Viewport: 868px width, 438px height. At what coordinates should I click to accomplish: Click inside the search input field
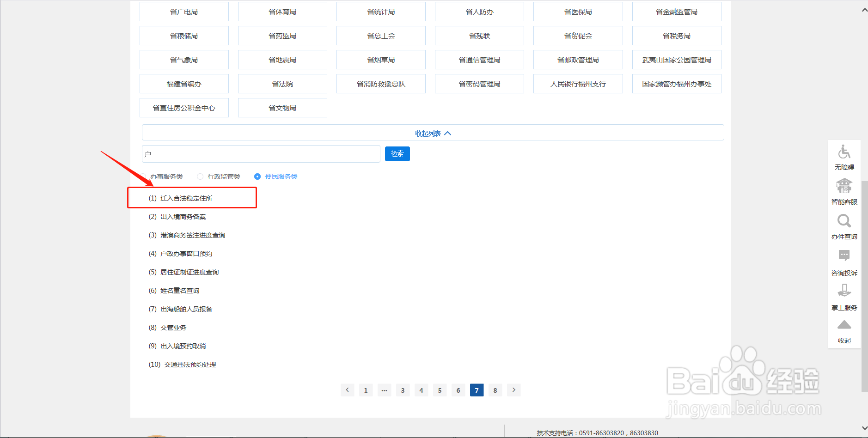pos(261,153)
